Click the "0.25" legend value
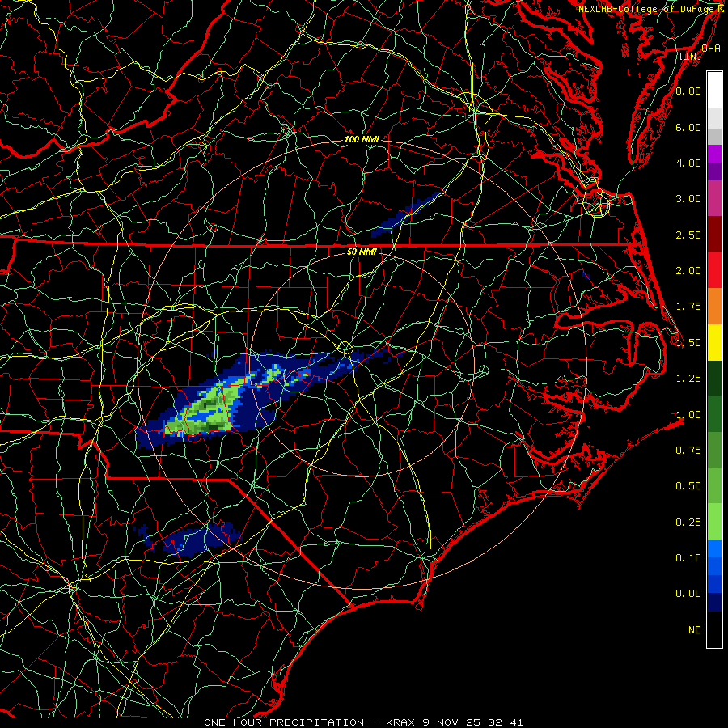 tap(688, 523)
